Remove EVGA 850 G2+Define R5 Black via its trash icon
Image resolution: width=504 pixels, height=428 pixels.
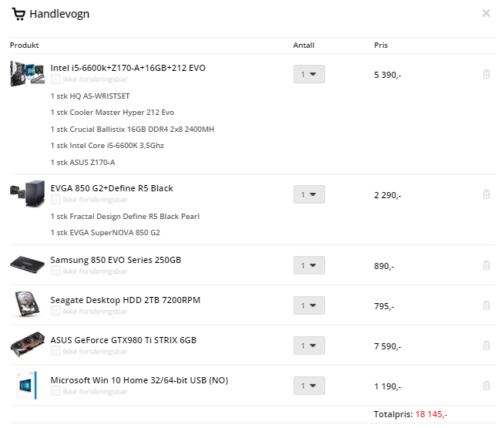pyautogui.click(x=486, y=194)
